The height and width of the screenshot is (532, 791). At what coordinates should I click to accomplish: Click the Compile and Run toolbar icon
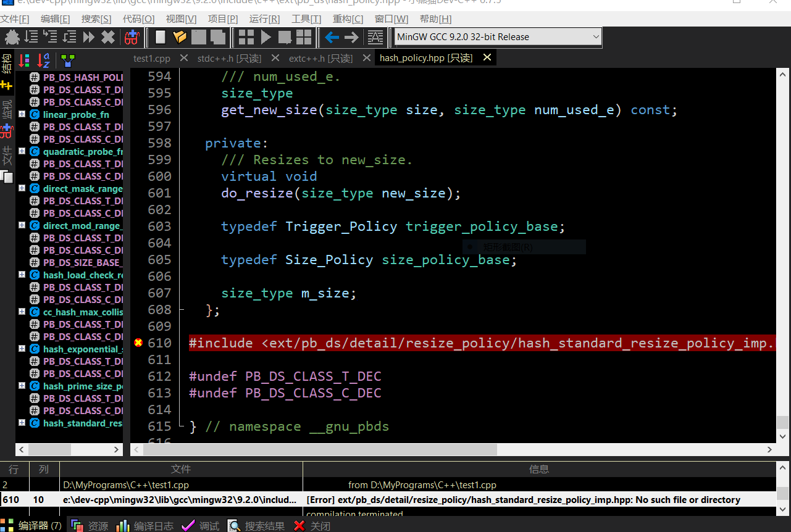pyautogui.click(x=285, y=37)
